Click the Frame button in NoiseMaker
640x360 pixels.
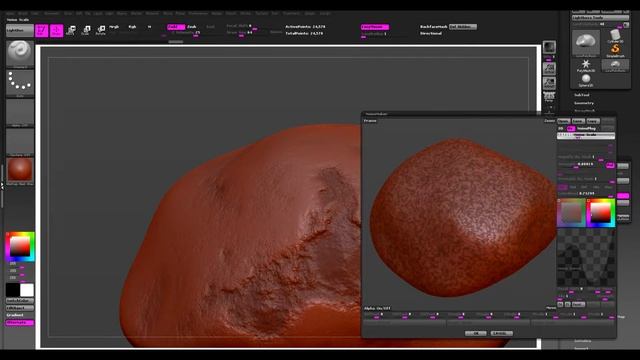[x=370, y=121]
